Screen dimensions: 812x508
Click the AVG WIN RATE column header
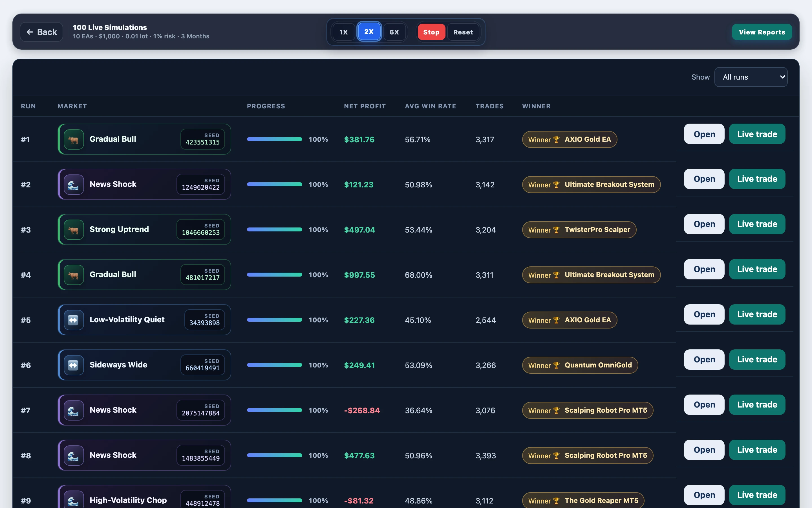click(430, 106)
